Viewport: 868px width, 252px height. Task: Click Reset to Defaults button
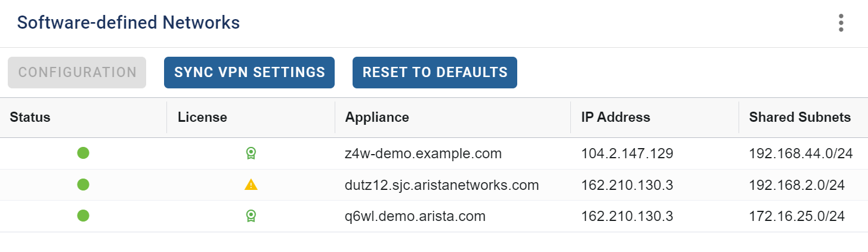435,72
